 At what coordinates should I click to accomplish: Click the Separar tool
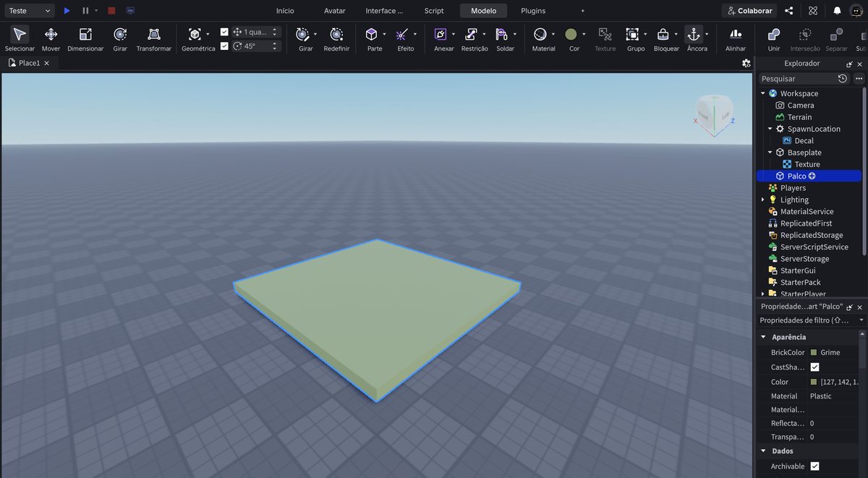coord(836,39)
